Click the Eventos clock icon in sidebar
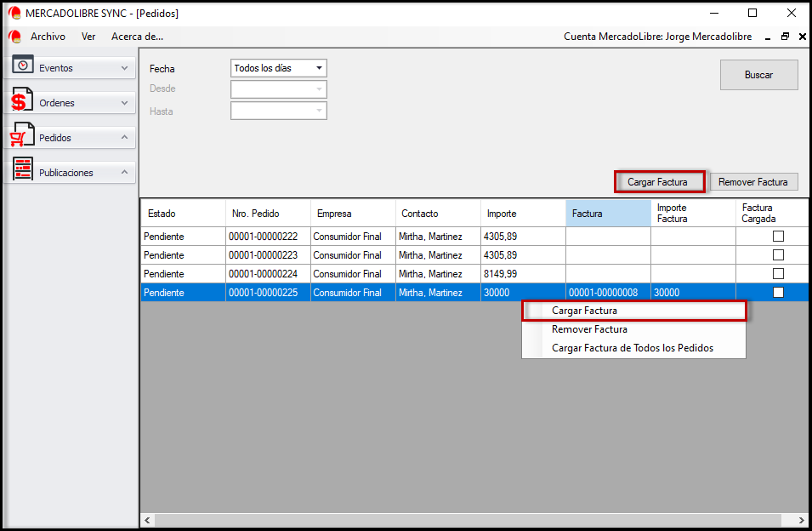 click(23, 65)
